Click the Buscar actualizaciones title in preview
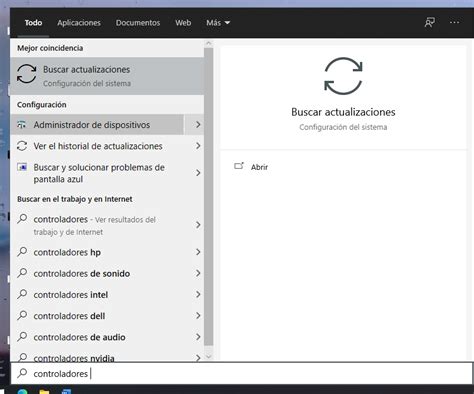474x394 pixels. tap(343, 112)
